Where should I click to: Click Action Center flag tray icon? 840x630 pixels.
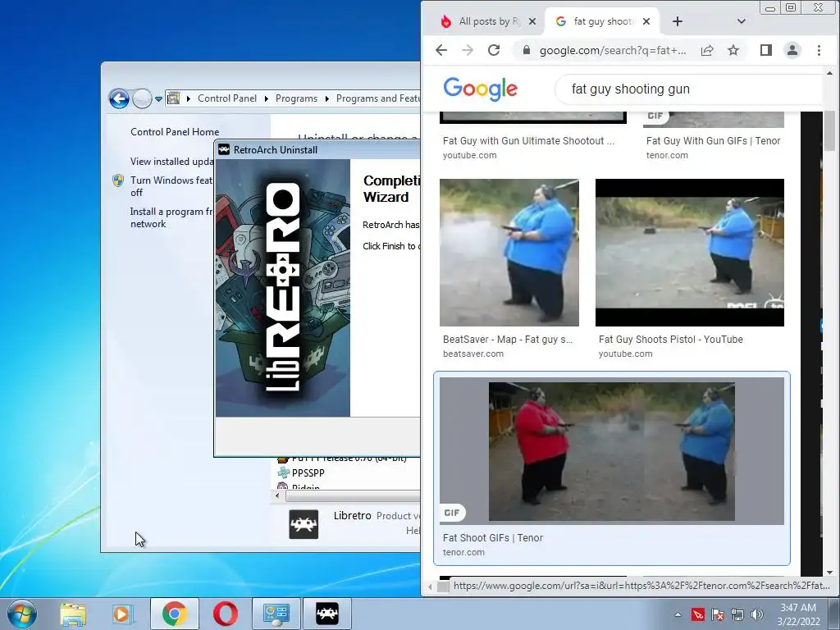[717, 614]
